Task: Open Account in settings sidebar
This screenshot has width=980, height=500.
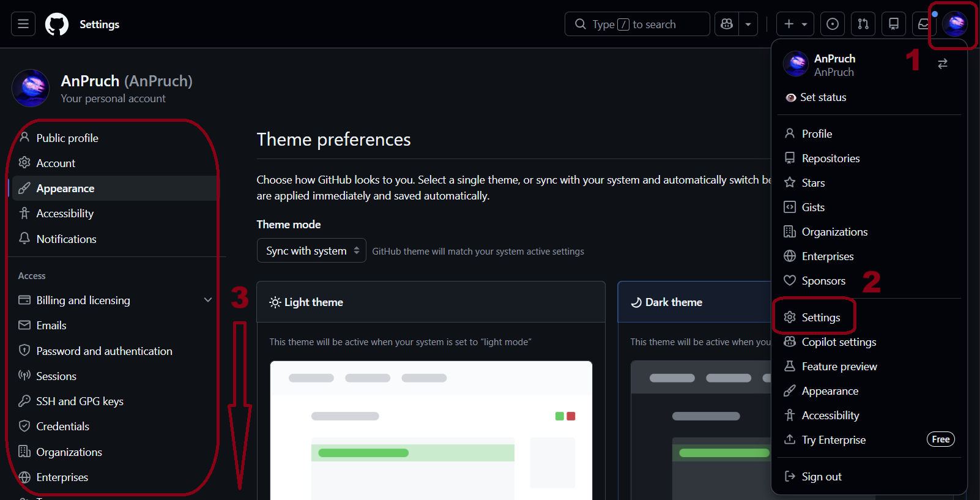Action: [x=114, y=163]
